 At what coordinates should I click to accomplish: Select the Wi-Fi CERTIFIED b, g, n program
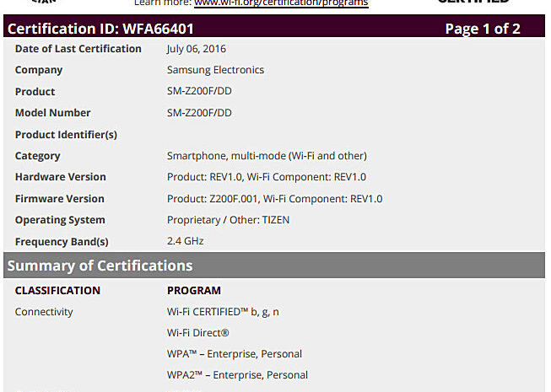(x=223, y=312)
